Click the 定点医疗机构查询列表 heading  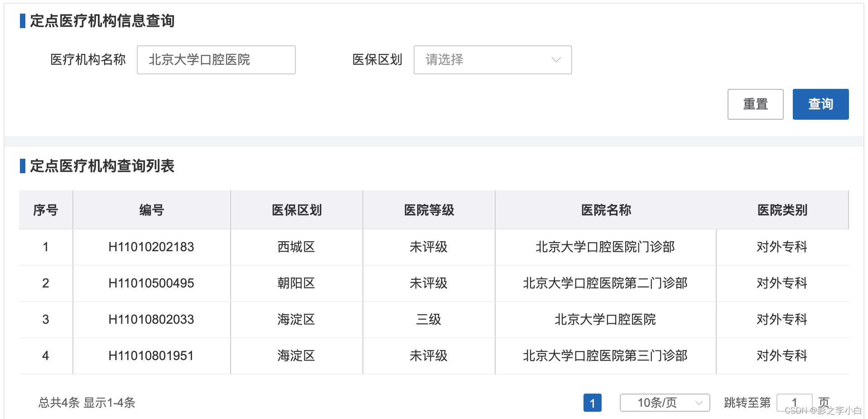point(102,166)
